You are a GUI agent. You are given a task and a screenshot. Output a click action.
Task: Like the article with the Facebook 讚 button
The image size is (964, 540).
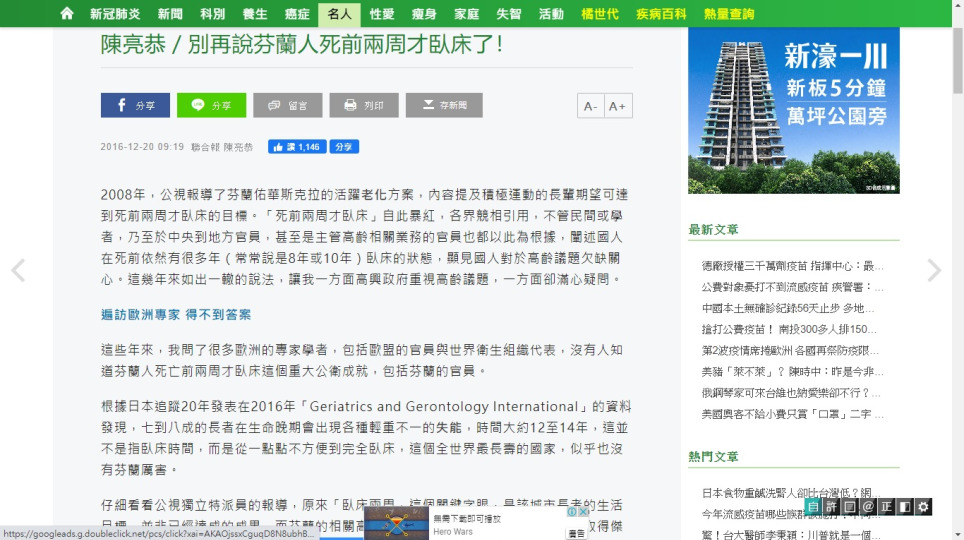coord(297,147)
